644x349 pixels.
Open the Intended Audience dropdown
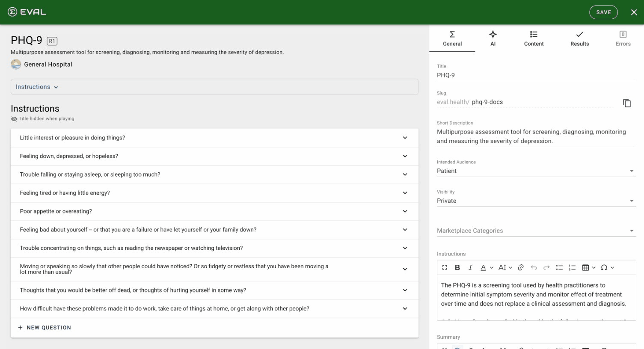pos(632,170)
